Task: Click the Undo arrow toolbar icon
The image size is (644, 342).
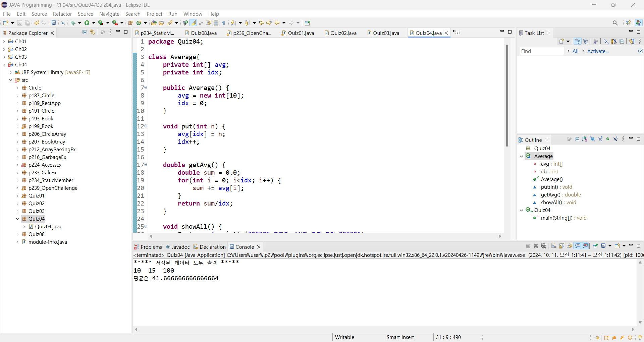Action: (x=37, y=23)
